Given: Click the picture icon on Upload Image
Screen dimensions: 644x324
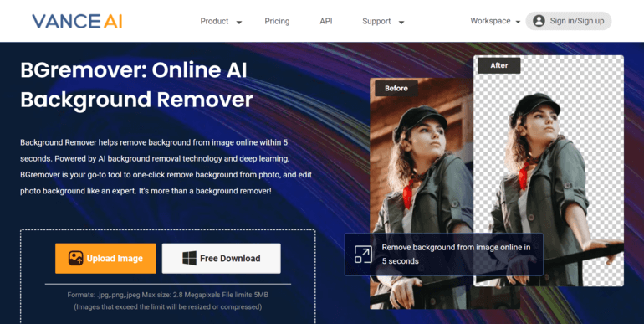Looking at the screenshot, I should tap(75, 258).
